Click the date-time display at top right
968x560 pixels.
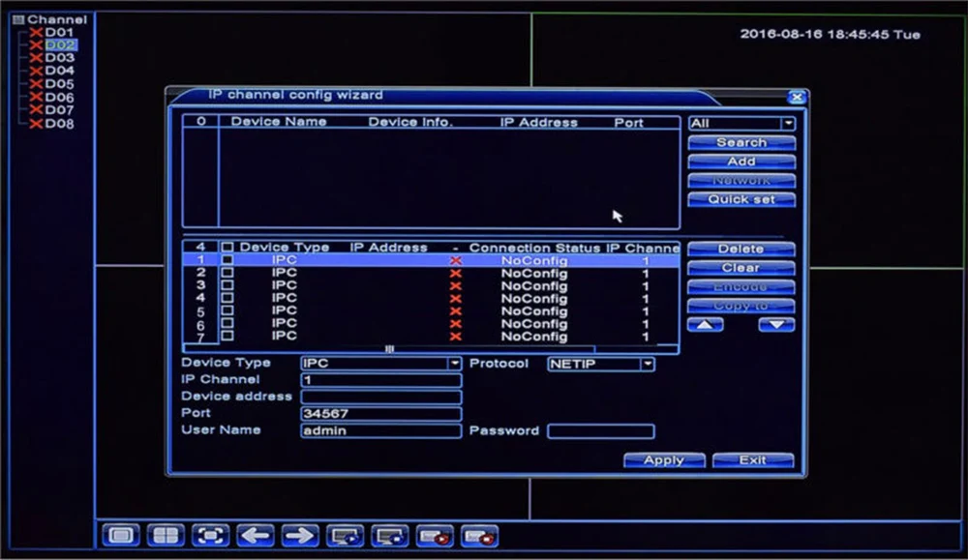point(830,35)
